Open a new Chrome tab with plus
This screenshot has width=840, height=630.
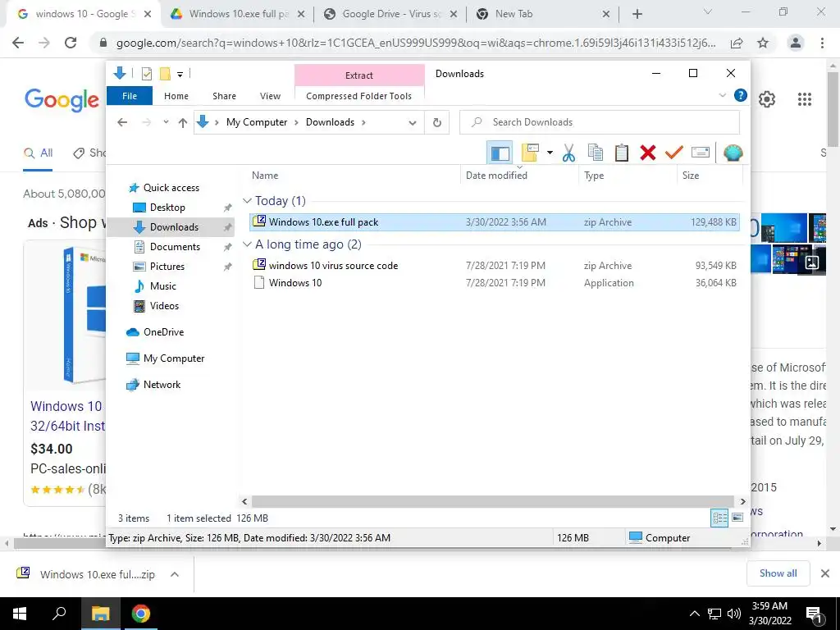637,15
